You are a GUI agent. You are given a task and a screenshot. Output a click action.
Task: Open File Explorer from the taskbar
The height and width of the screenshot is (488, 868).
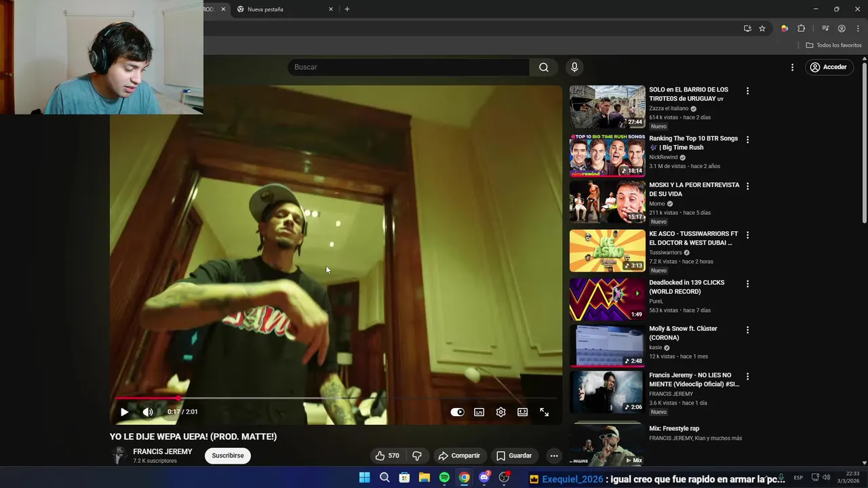pyautogui.click(x=425, y=478)
